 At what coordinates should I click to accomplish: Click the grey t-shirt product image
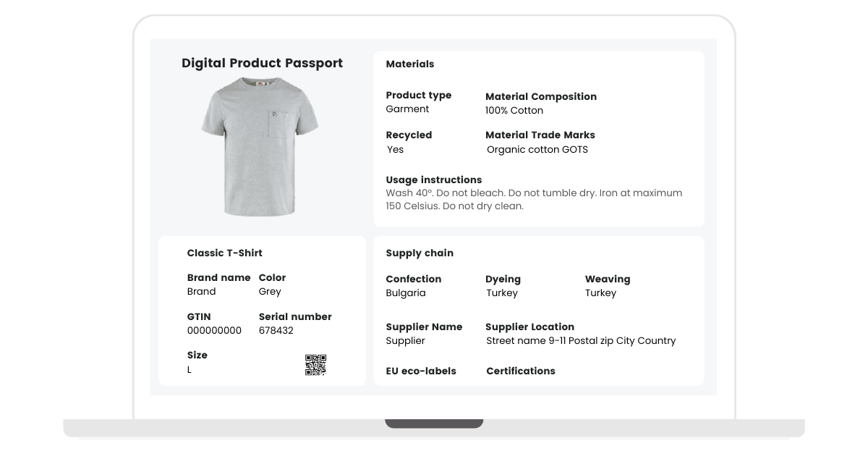pos(260,147)
